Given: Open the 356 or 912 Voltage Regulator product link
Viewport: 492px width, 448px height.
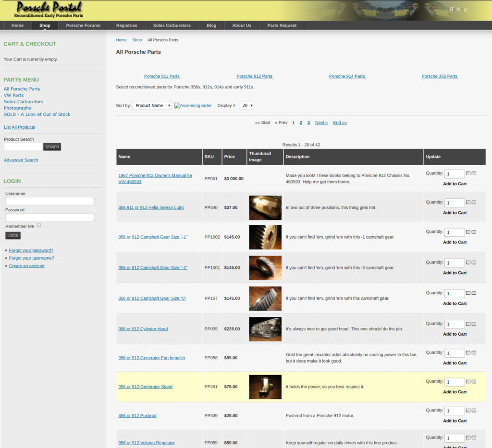Looking at the screenshot, I should tap(147, 443).
